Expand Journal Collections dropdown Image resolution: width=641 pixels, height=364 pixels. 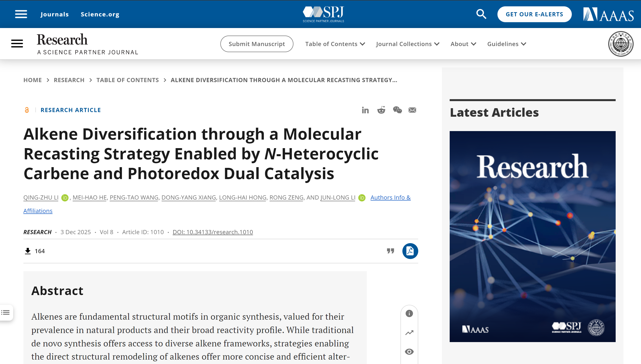point(408,44)
